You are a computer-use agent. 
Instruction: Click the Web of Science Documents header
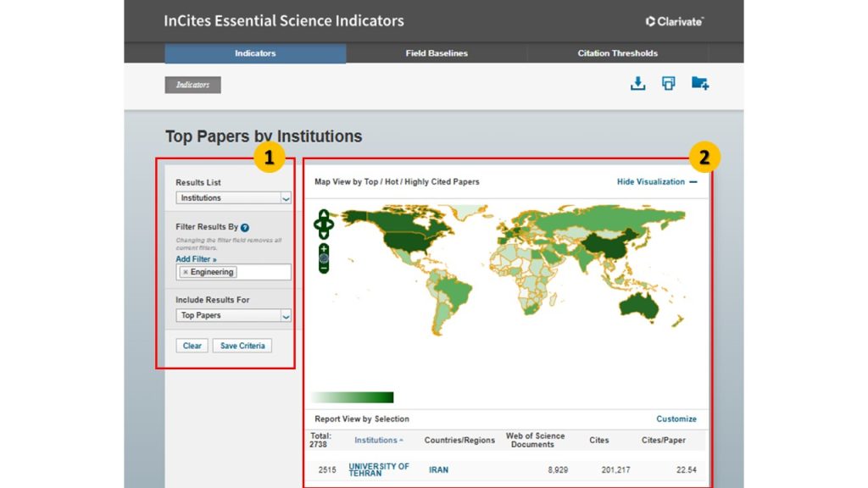pos(535,441)
